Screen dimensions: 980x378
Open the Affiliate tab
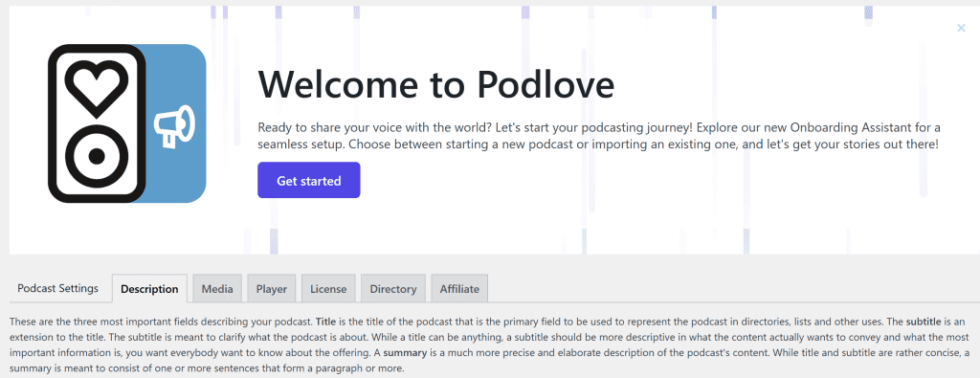[x=459, y=289]
